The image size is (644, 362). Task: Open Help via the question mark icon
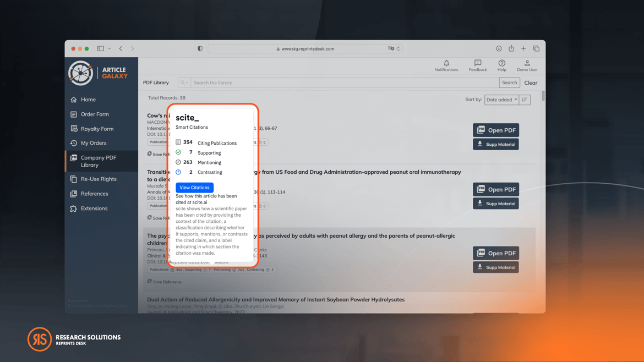tap(501, 63)
